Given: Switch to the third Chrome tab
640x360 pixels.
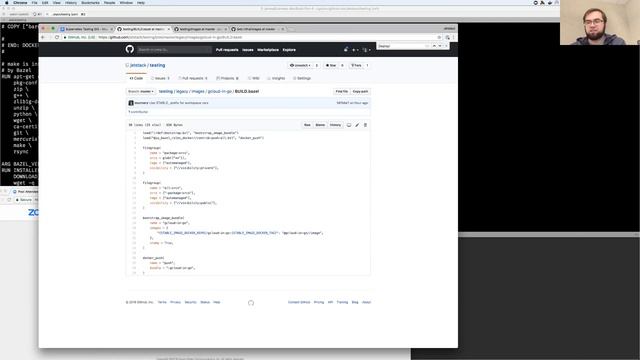Looking at the screenshot, I should [200, 29].
